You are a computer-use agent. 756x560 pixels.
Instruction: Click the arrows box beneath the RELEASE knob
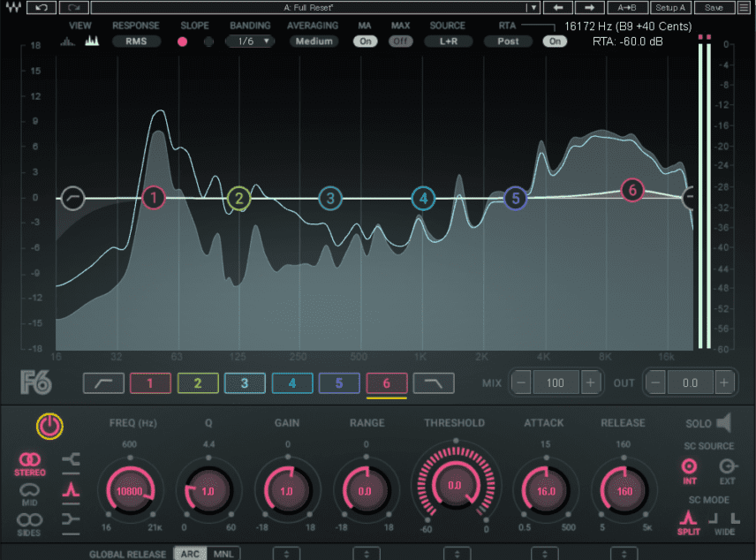624,554
